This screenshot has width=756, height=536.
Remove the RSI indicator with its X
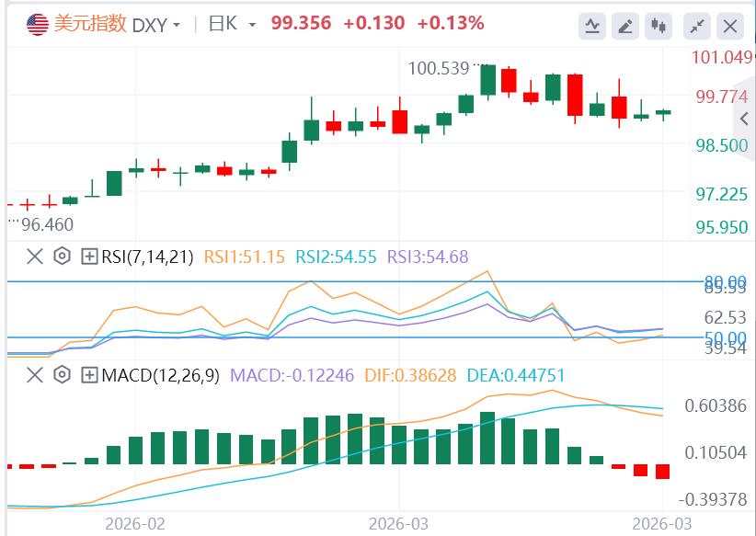point(35,257)
